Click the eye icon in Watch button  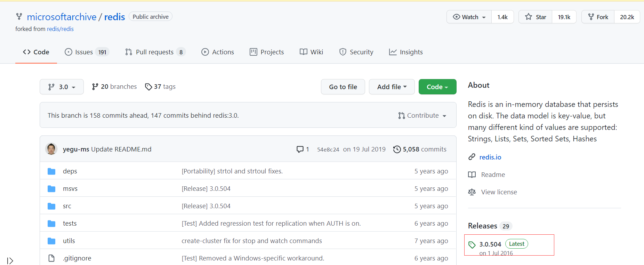pyautogui.click(x=456, y=17)
